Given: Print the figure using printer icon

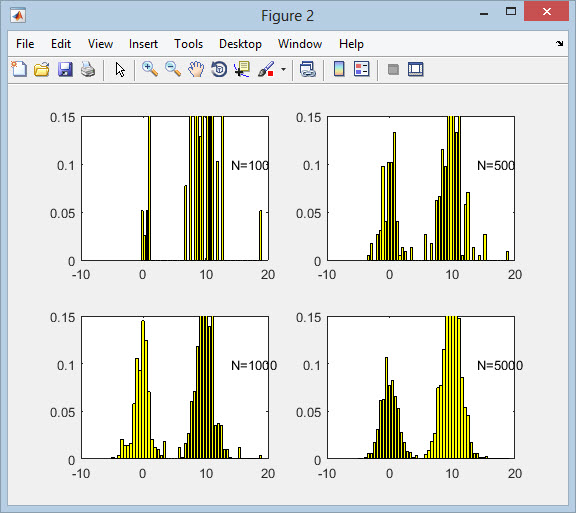Looking at the screenshot, I should (88, 69).
